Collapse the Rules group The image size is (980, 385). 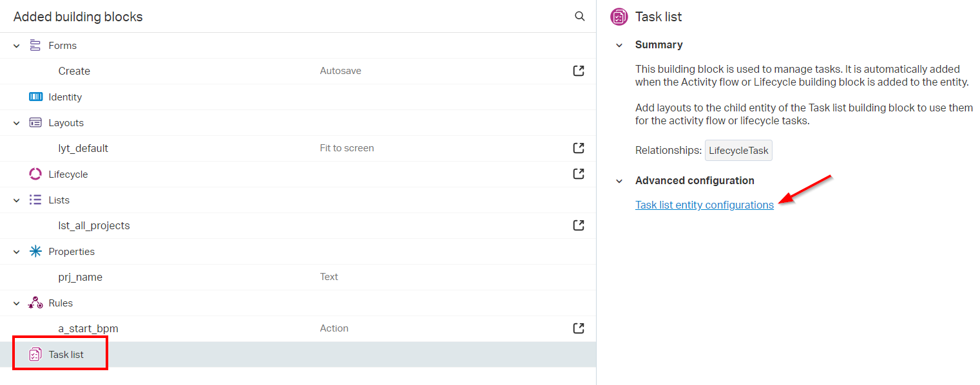(17, 303)
